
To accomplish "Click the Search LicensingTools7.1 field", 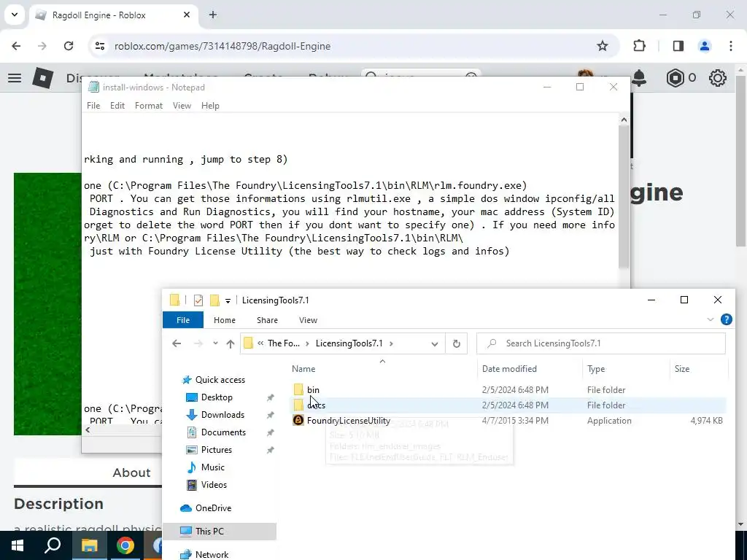I will [601, 343].
